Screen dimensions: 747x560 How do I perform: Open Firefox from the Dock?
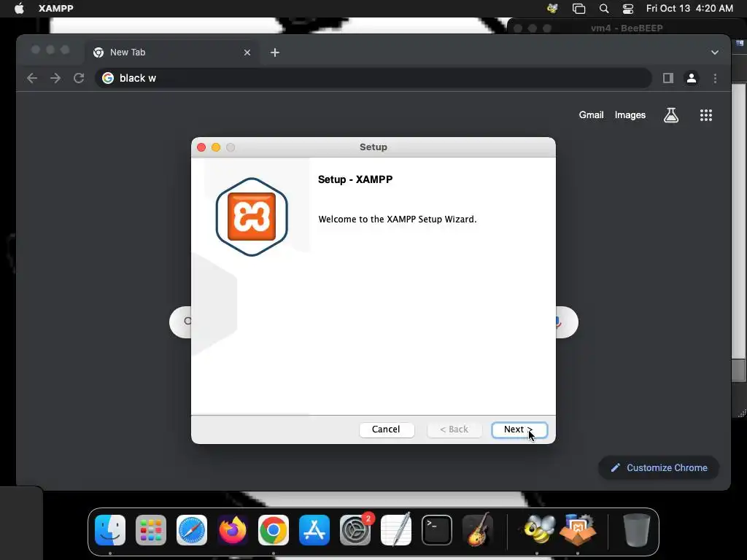pyautogui.click(x=233, y=529)
